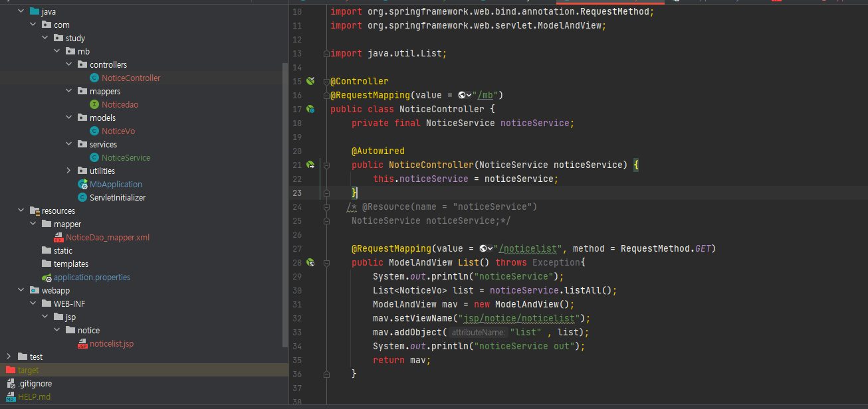868x409 pixels.
Task: Click the templates folder icon
Action: pyautogui.click(x=47, y=264)
